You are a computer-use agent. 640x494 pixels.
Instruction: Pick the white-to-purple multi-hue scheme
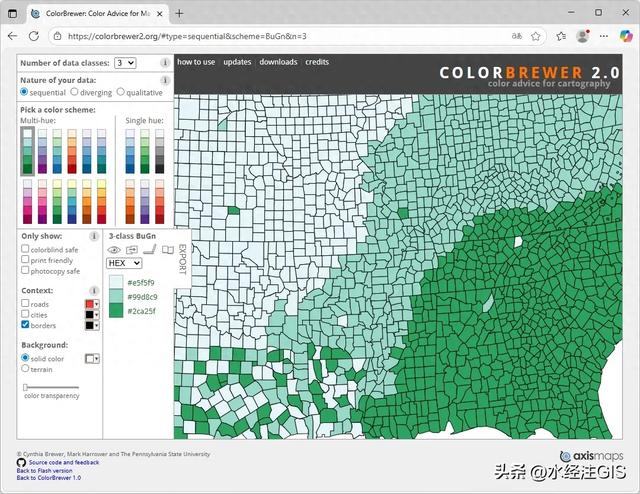[42, 151]
